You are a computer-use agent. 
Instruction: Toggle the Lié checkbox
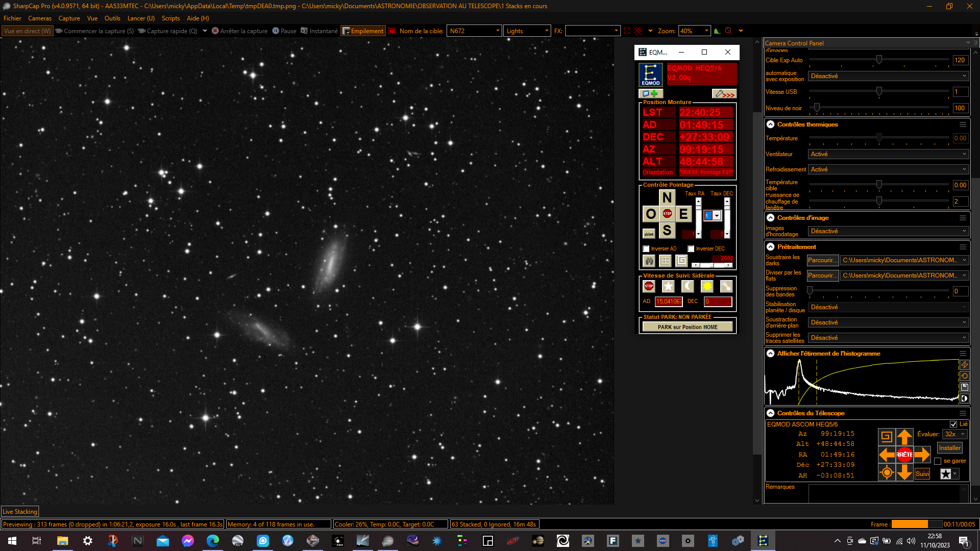(953, 424)
